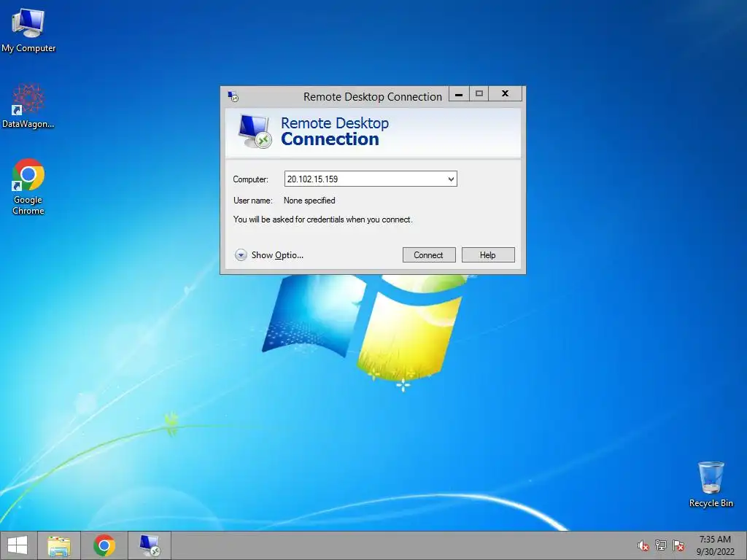Viewport: 747px width, 560px height.
Task: Launch Google Chrome from the desktop shortcut
Action: click(x=28, y=187)
